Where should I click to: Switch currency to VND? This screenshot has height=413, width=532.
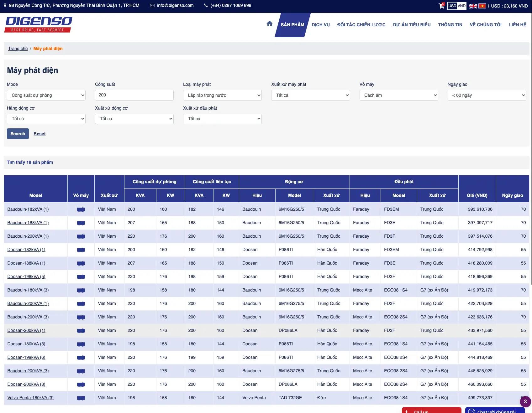[x=461, y=6]
